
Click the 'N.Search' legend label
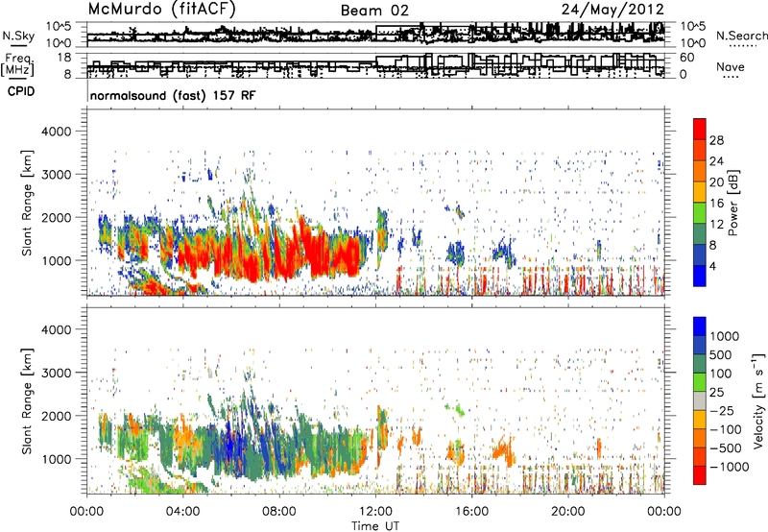pos(742,36)
